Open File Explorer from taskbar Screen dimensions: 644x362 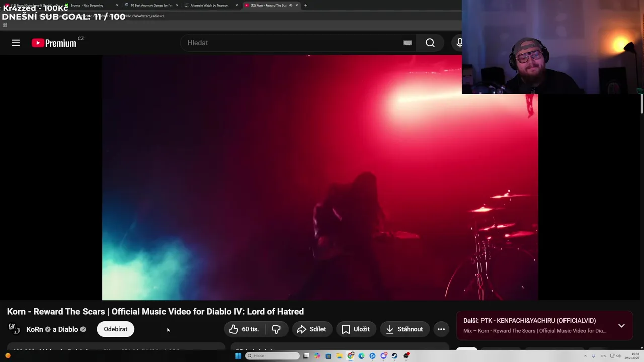(x=339, y=356)
